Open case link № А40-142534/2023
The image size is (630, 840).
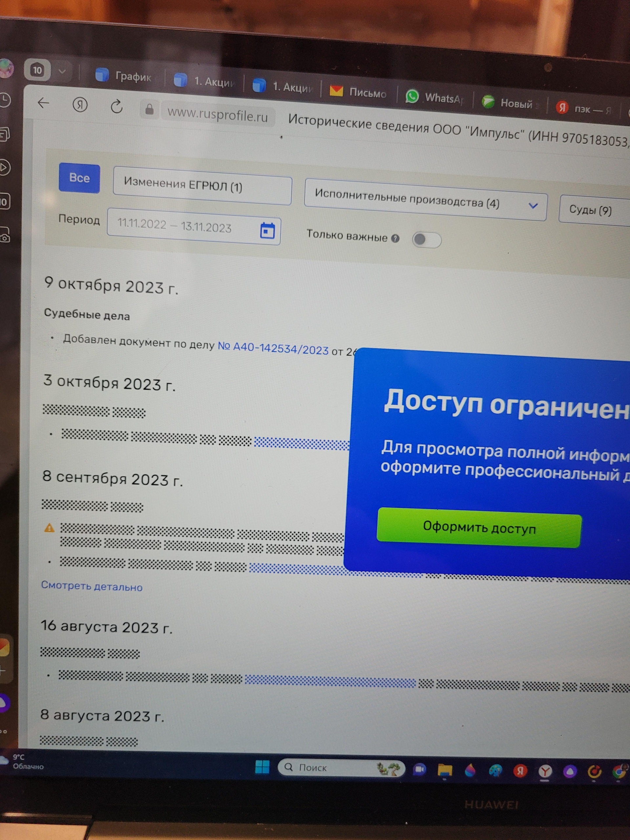point(273,348)
